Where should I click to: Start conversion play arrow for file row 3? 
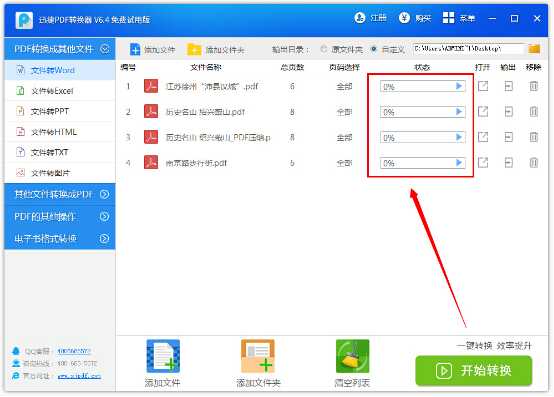[459, 137]
